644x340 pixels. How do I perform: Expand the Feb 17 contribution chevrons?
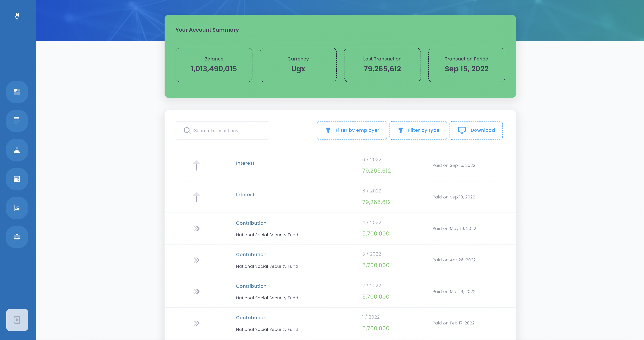(x=197, y=323)
